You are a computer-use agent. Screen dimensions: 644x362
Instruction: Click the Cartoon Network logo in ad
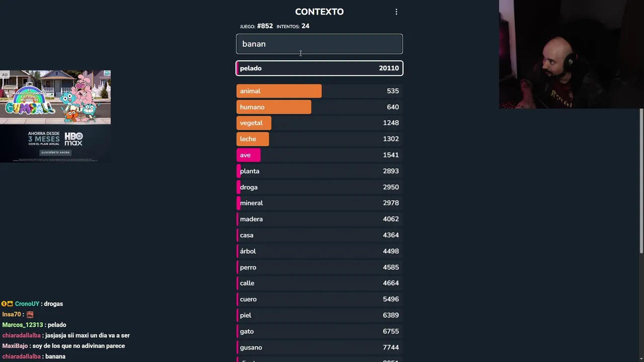29,84
